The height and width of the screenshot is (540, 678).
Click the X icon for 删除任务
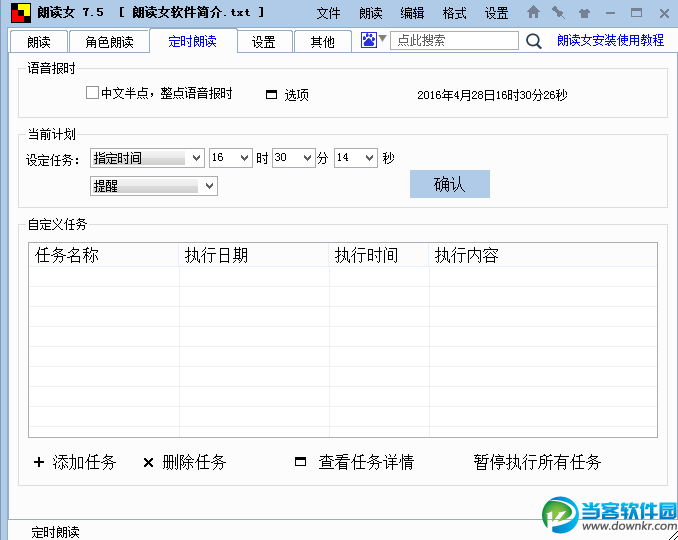[148, 463]
